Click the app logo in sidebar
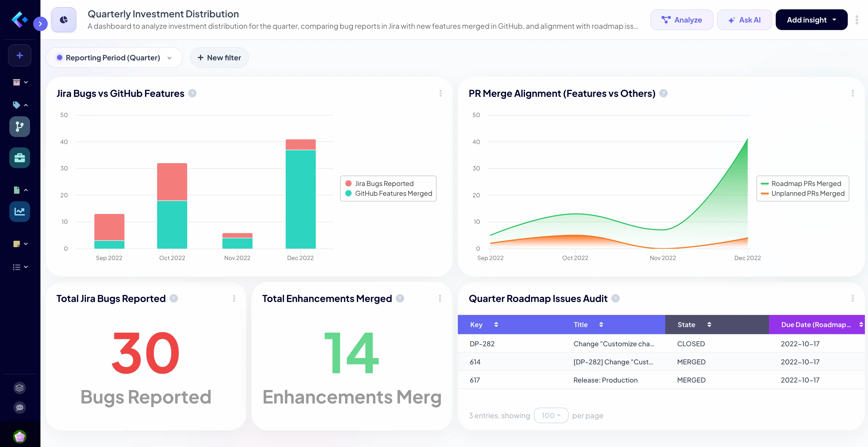This screenshot has width=868, height=447. [19, 19]
